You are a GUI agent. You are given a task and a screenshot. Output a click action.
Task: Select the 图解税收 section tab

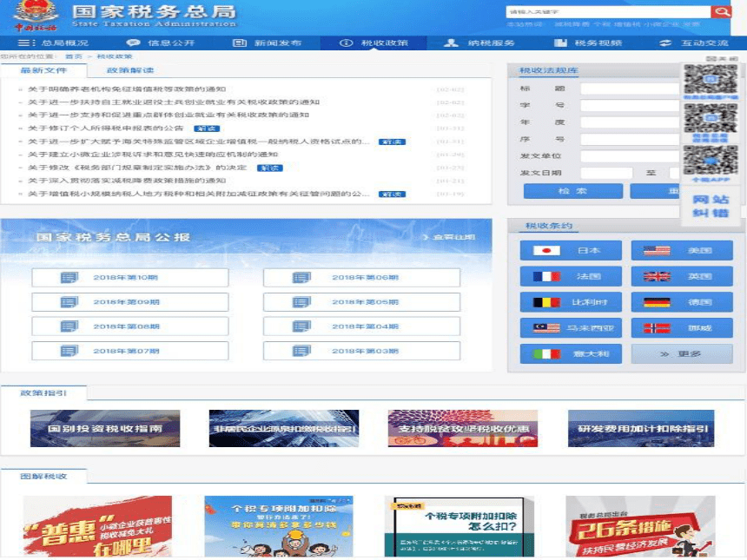[x=43, y=476]
